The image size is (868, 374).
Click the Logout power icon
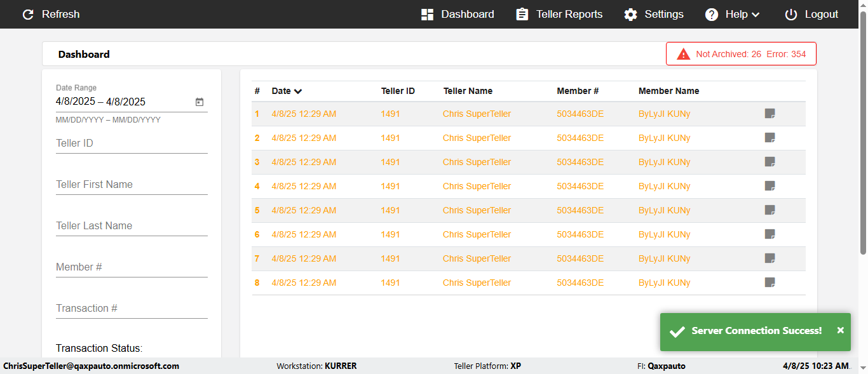pos(790,15)
